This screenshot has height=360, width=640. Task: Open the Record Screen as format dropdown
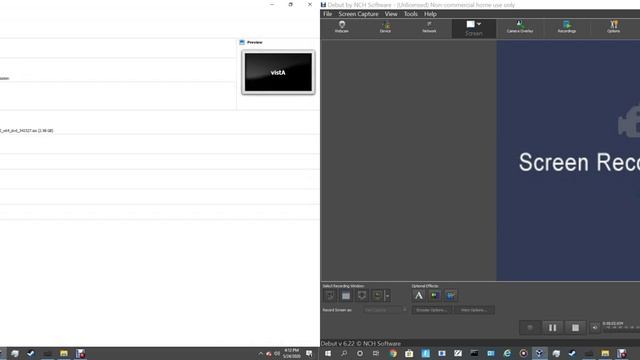(384, 310)
